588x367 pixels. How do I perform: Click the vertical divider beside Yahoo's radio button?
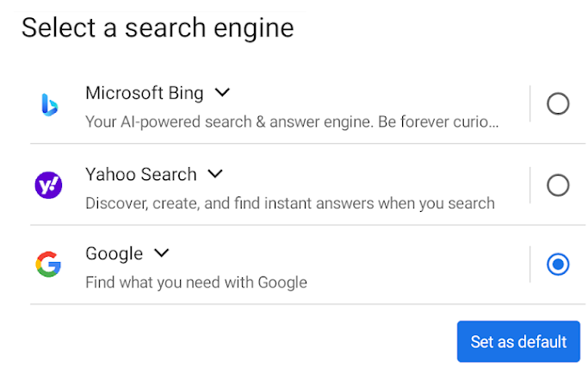click(x=530, y=184)
